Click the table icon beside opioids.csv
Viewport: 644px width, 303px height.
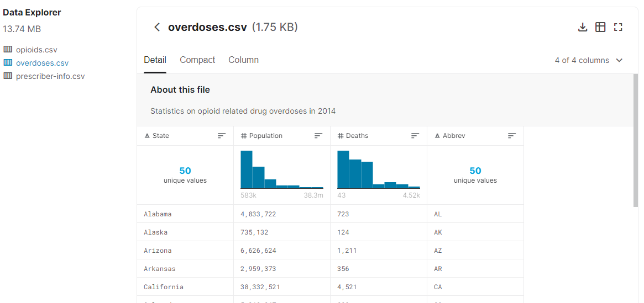(8, 50)
